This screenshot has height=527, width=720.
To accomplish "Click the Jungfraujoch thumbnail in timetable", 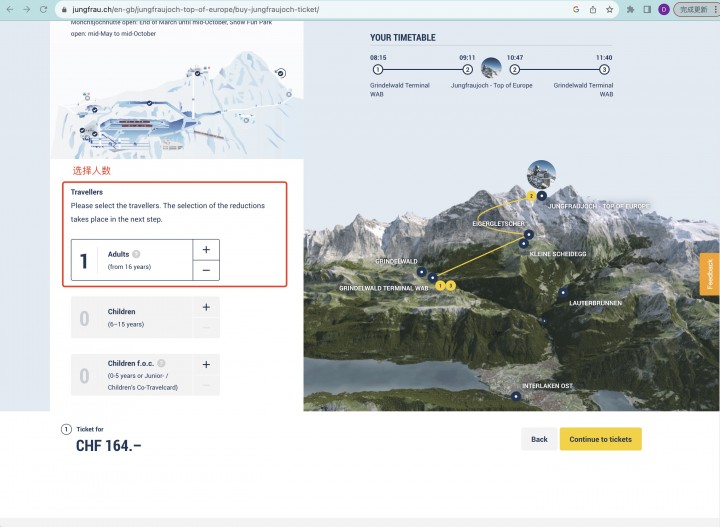I will 491,68.
